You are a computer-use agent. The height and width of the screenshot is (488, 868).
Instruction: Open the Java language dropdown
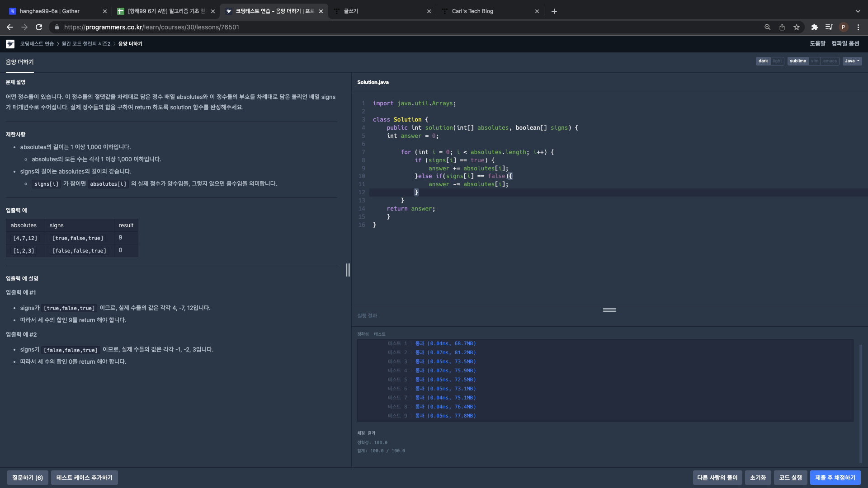[x=852, y=61]
